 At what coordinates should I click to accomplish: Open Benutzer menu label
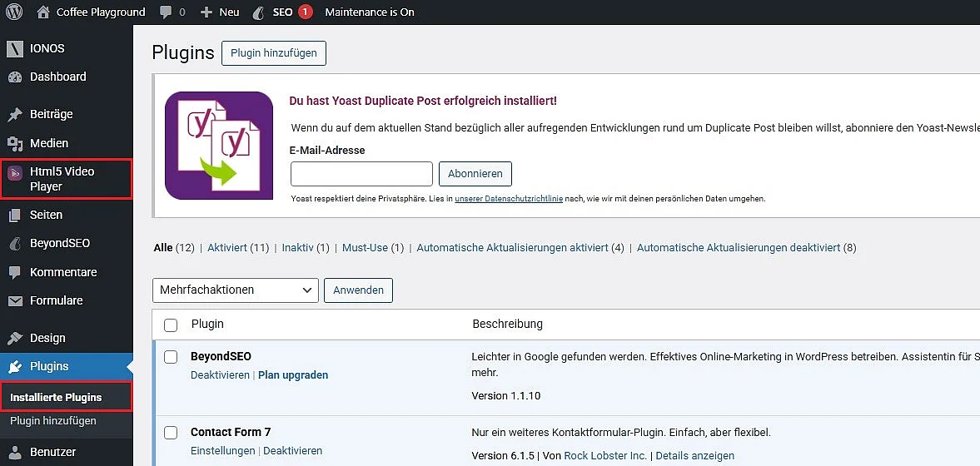[53, 452]
